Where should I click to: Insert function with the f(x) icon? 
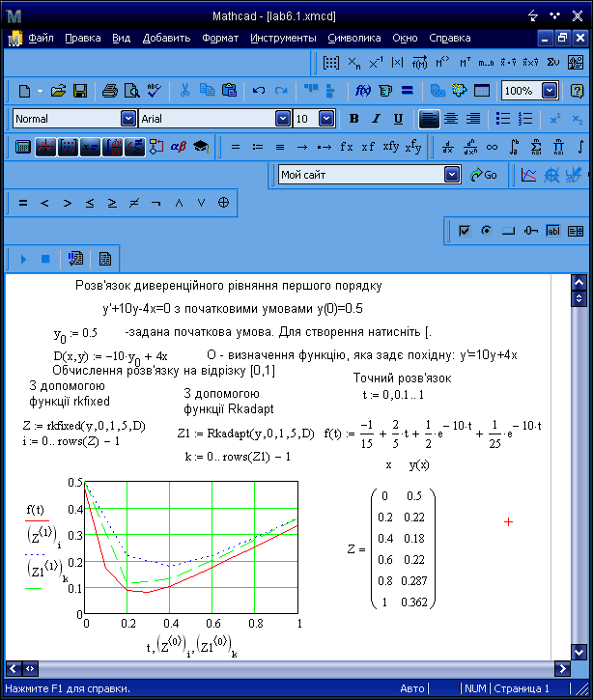pos(362,91)
